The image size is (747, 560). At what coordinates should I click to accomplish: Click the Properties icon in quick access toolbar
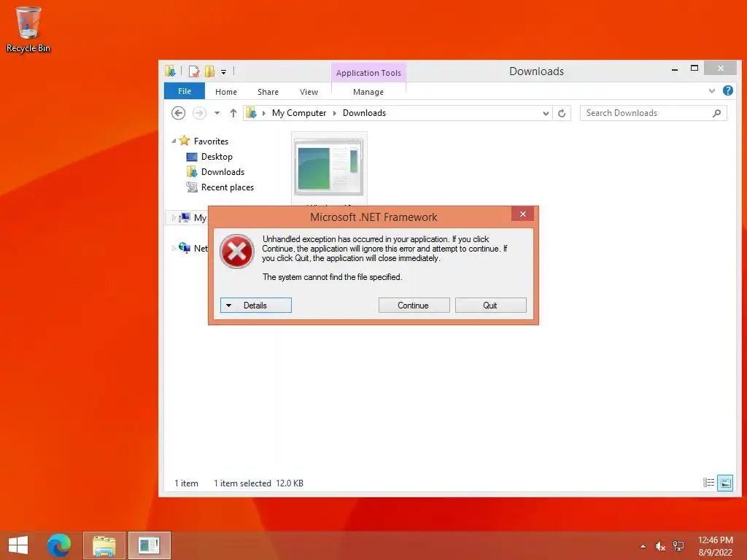pyautogui.click(x=194, y=71)
